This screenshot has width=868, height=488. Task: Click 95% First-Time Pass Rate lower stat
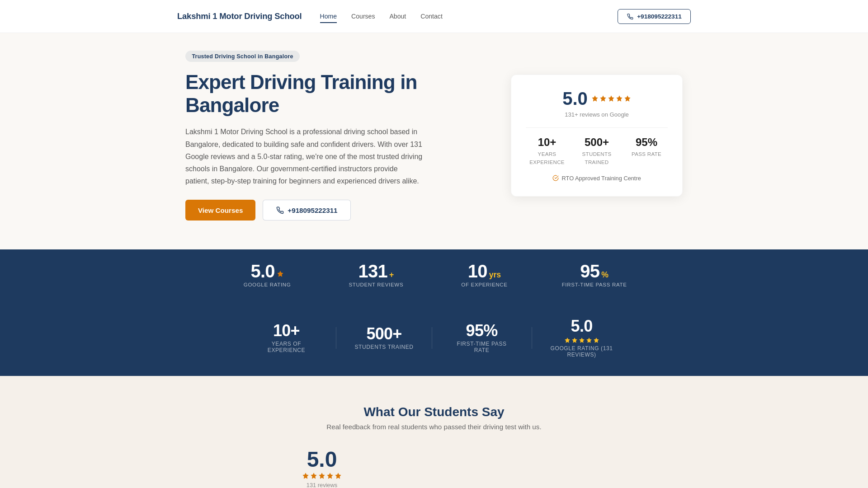point(481,338)
